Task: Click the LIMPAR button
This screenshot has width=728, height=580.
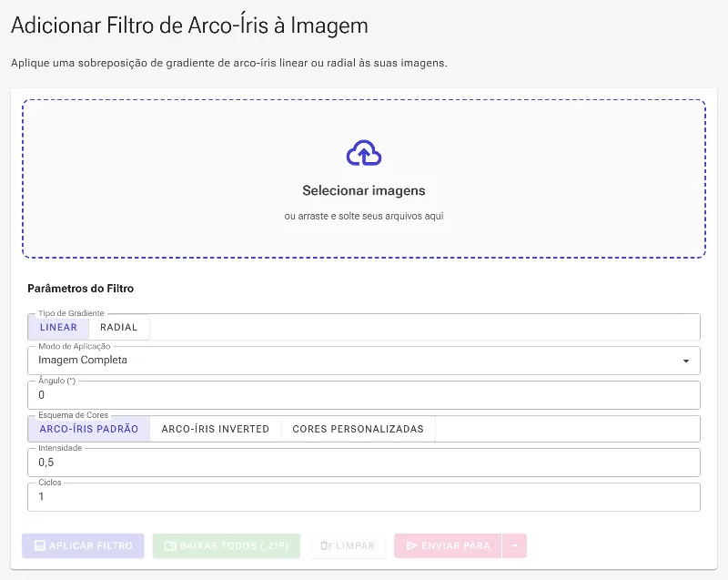Action: coord(348,545)
